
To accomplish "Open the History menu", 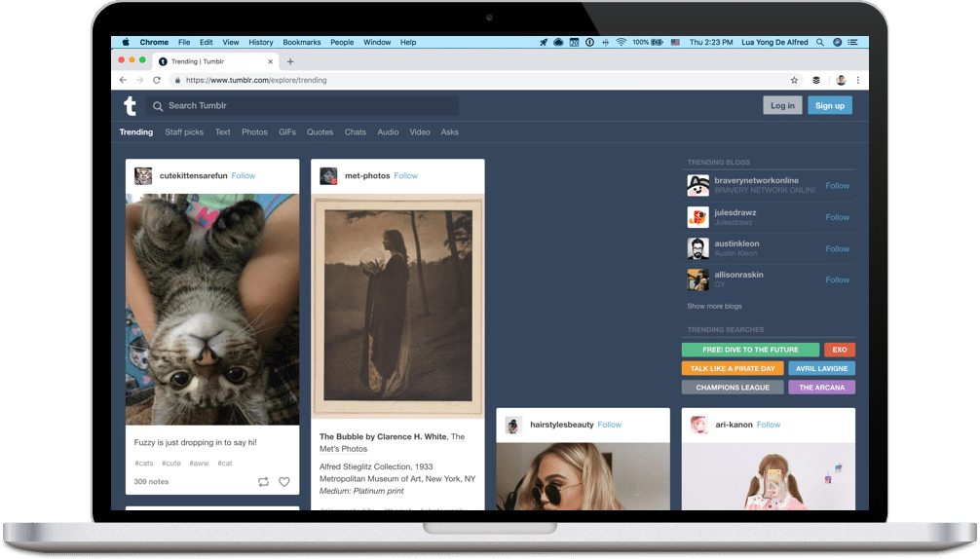I will point(261,43).
